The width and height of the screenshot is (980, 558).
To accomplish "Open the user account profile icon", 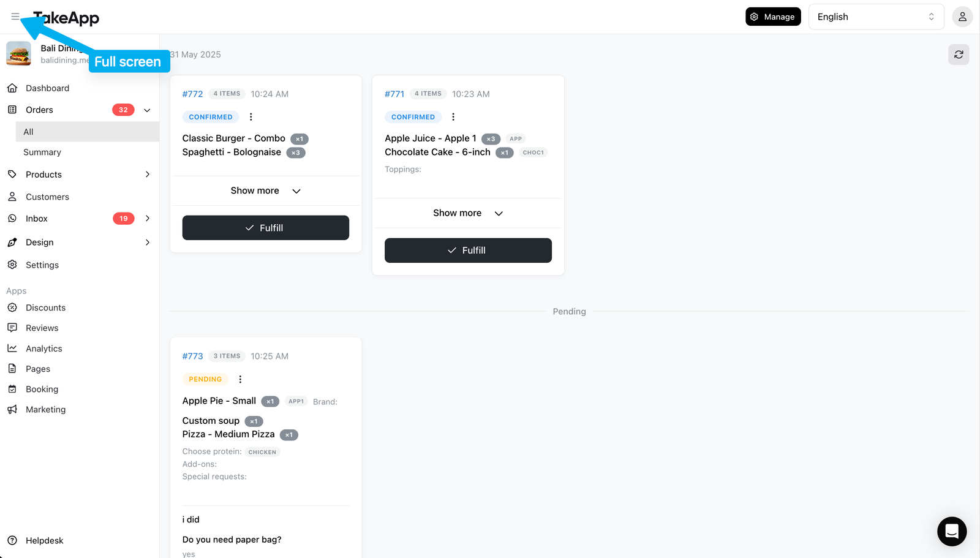I will tap(962, 17).
